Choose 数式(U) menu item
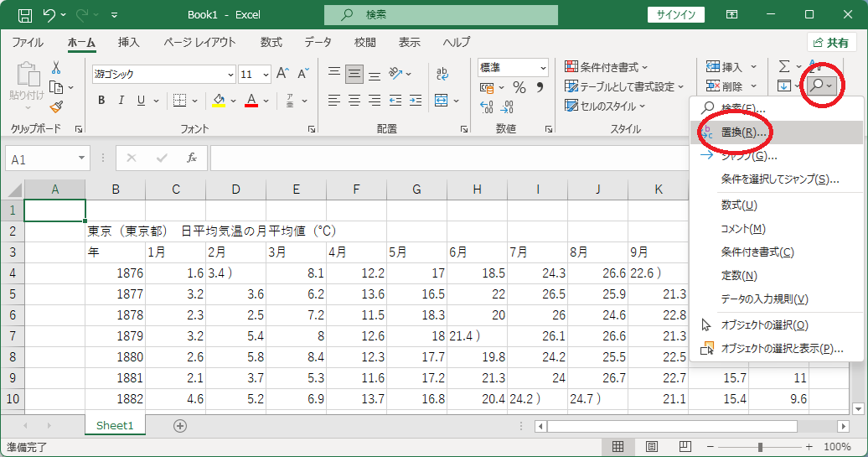 point(777,205)
